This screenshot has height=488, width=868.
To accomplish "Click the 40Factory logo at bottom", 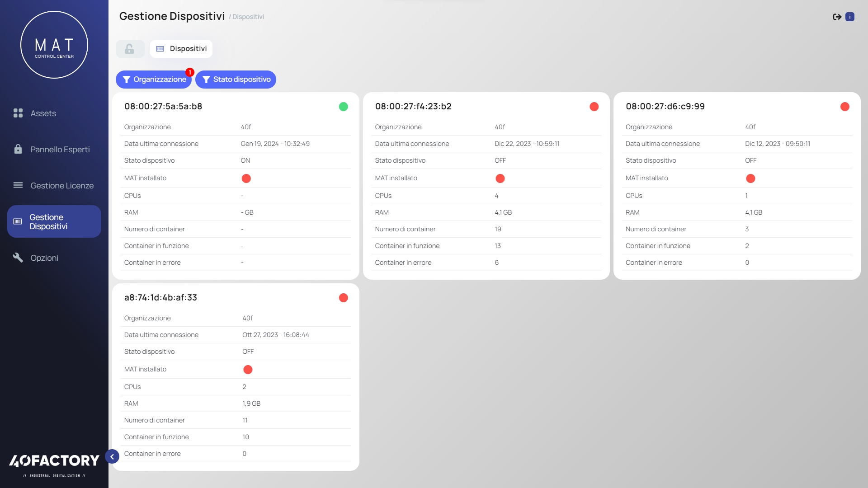I will click(x=54, y=461).
